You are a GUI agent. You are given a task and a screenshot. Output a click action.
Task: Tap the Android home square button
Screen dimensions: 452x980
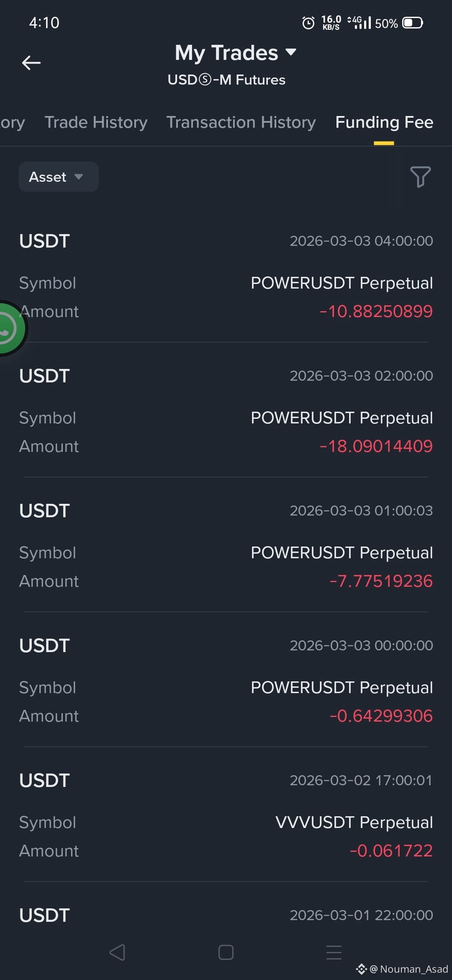click(226, 952)
